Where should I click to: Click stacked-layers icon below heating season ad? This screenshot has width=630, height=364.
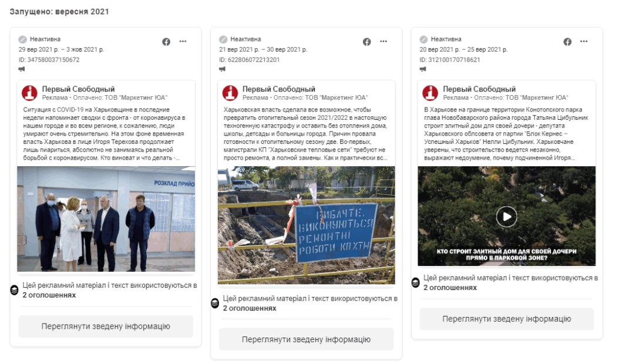(x=215, y=304)
